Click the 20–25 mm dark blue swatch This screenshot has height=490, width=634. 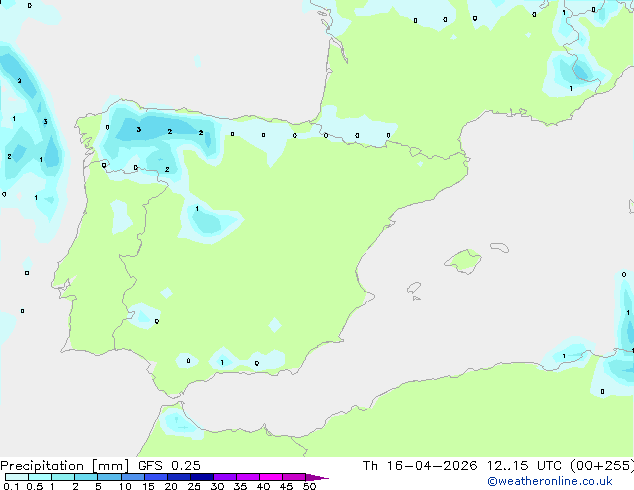179,477
